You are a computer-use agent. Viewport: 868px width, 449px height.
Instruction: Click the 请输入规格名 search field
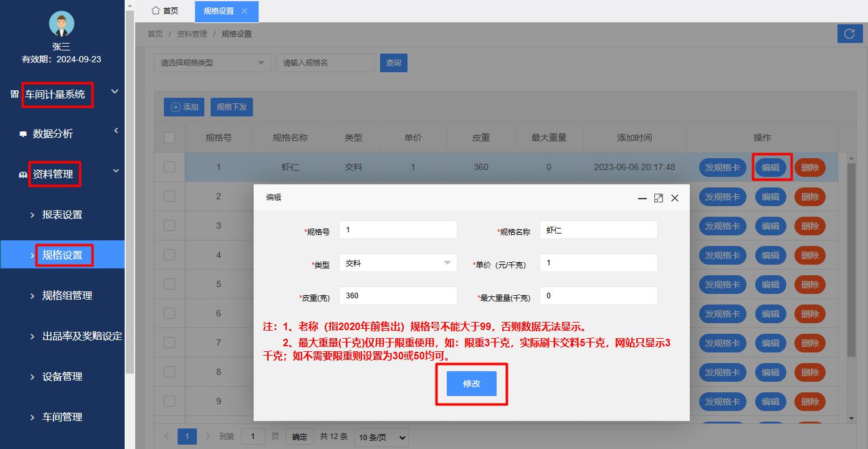click(x=325, y=63)
